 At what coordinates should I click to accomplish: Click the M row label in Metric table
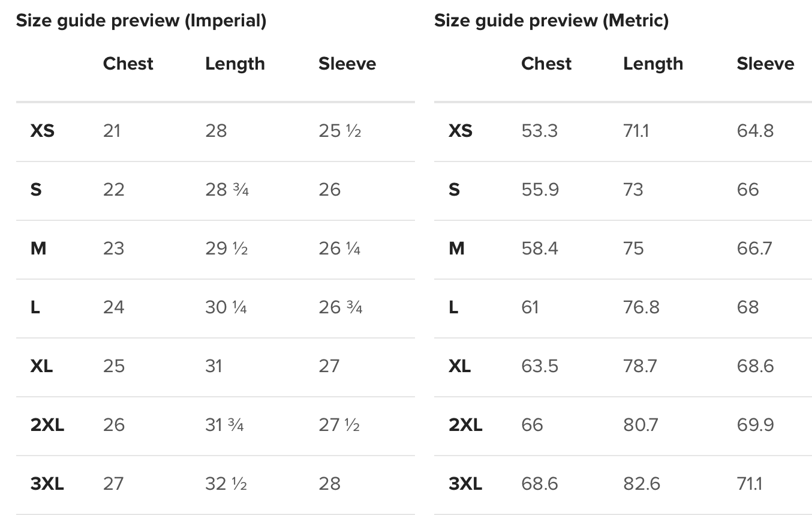coord(456,248)
